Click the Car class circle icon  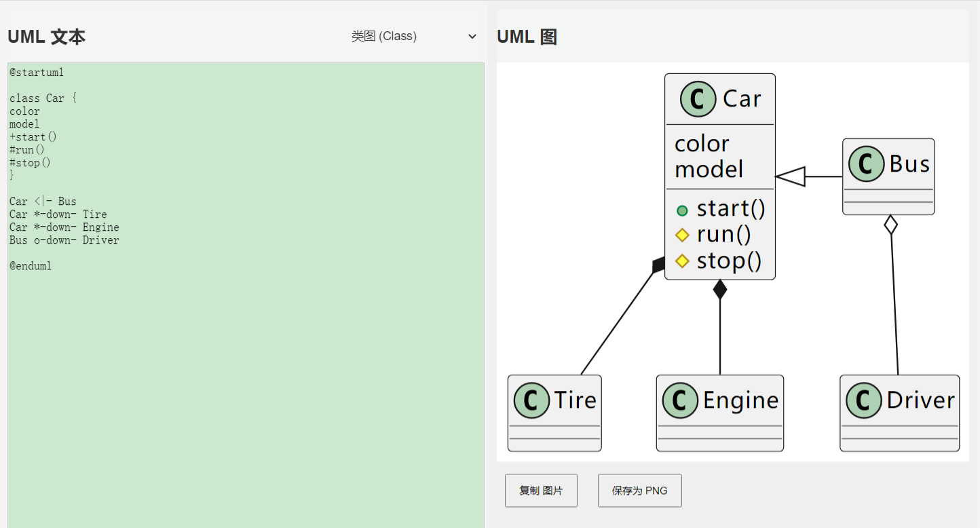[698, 99]
